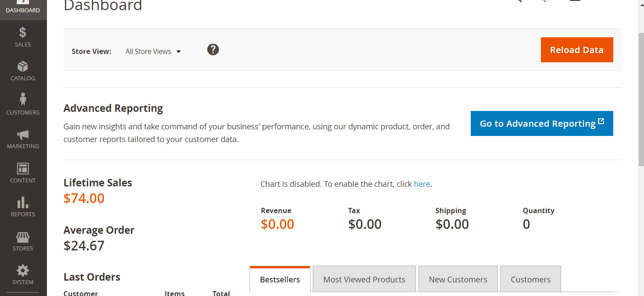This screenshot has height=296, width=644.
Task: Click the Store View help question mark
Action: pos(213,50)
